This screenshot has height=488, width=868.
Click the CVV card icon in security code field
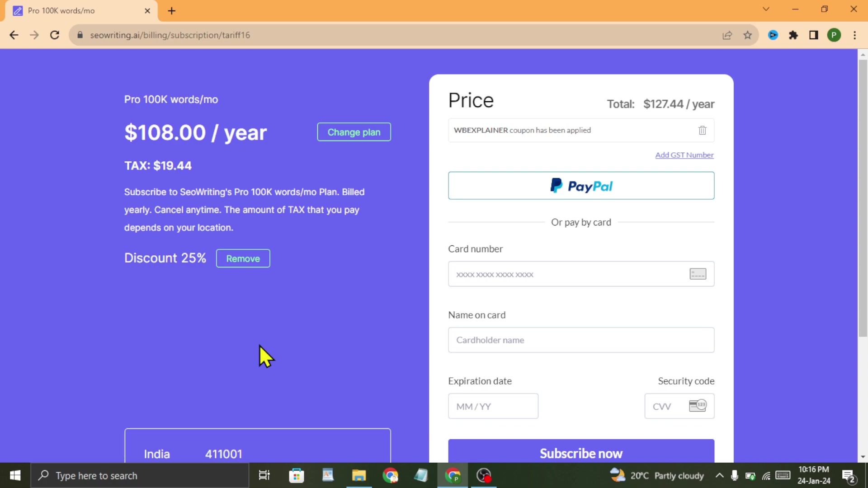(698, 406)
